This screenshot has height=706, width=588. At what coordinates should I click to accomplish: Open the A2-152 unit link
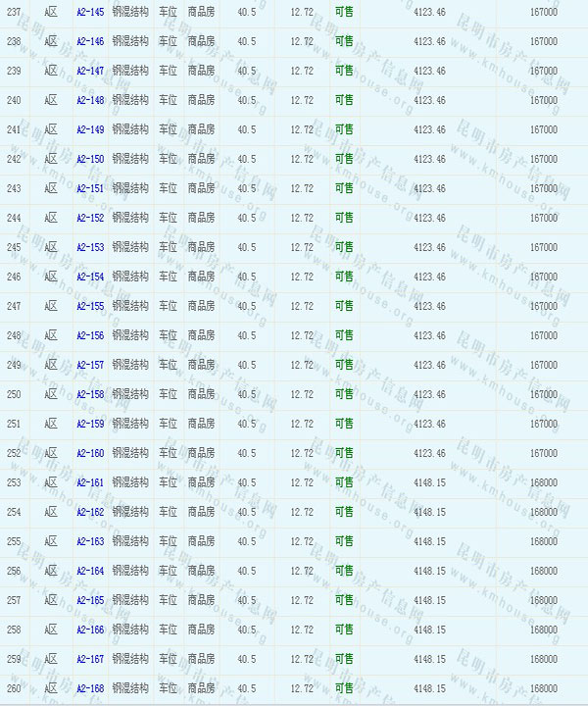89,218
